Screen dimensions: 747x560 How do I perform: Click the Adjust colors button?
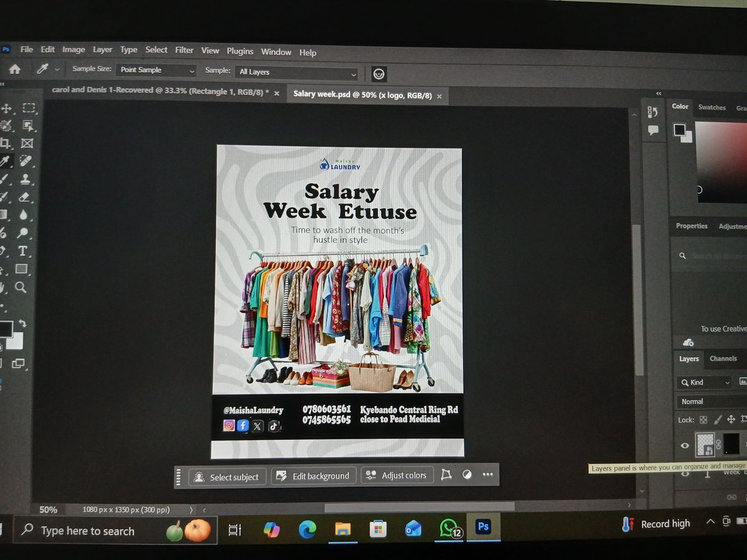click(x=397, y=475)
